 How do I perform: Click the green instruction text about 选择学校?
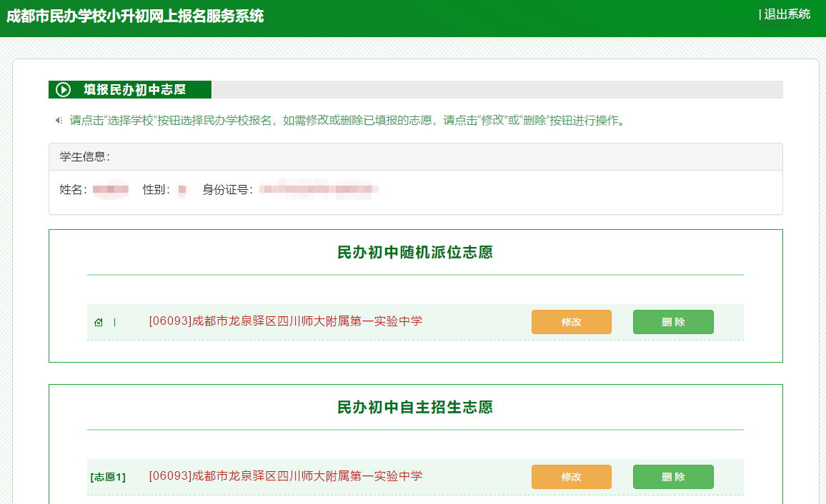pyautogui.click(x=349, y=121)
